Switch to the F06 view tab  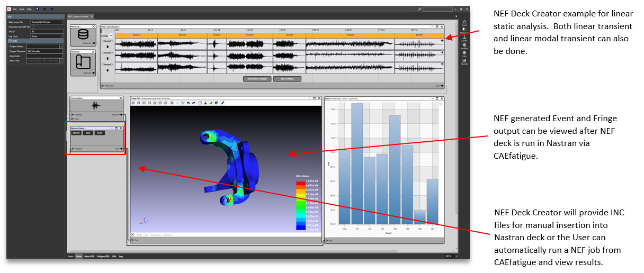(114, 256)
